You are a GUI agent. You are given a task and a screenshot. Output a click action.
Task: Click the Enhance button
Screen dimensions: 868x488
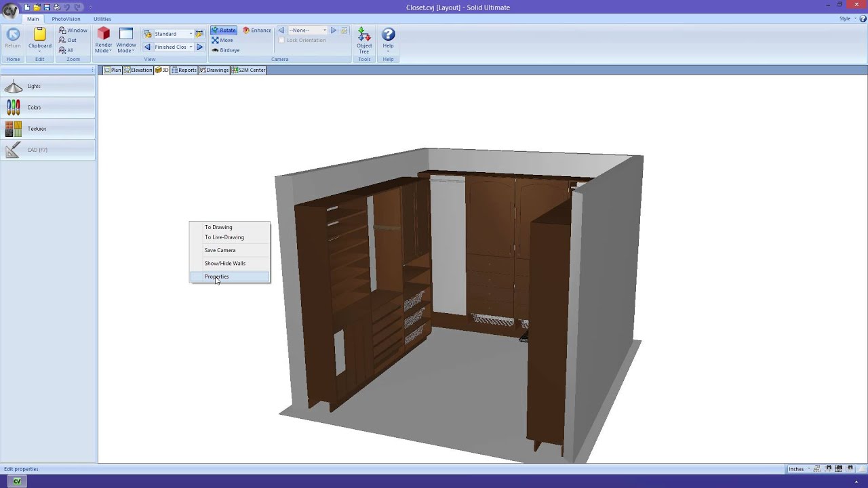pos(257,30)
